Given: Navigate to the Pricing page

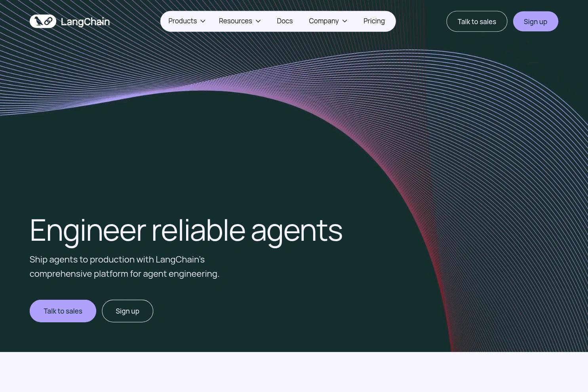Looking at the screenshot, I should [374, 21].
